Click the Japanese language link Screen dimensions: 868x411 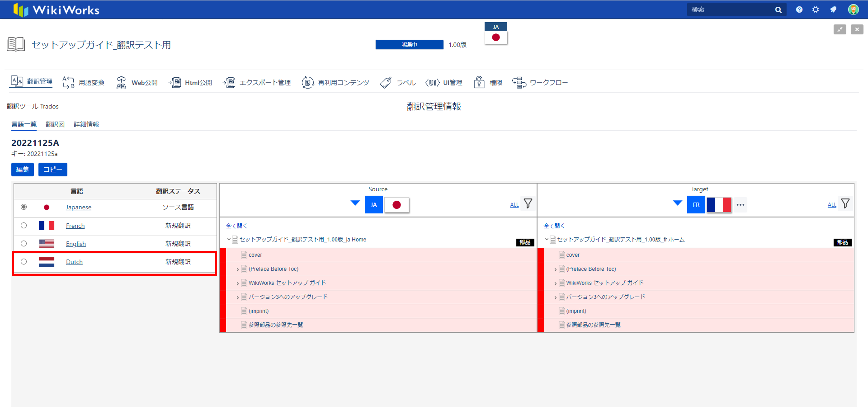click(x=79, y=207)
